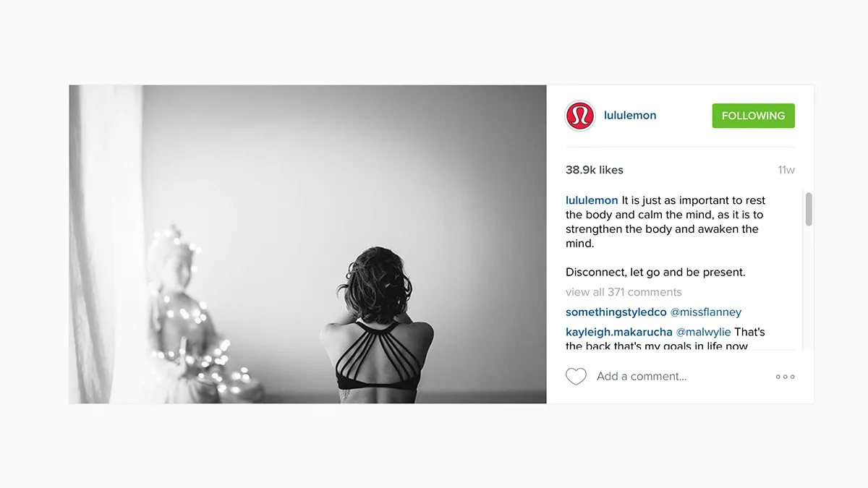Like the post with the heart icon

[x=576, y=376]
